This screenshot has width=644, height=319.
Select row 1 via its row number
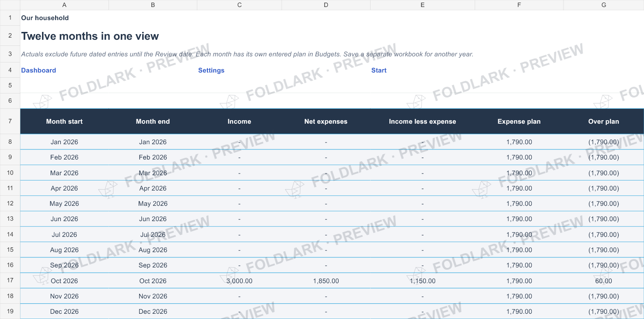coord(10,18)
